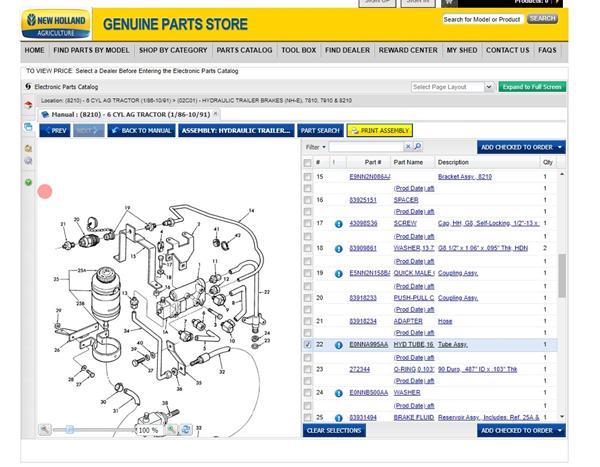This screenshot has height=467, width=600.
Task: Click the green circle icon in left sidebar
Action: 28,182
